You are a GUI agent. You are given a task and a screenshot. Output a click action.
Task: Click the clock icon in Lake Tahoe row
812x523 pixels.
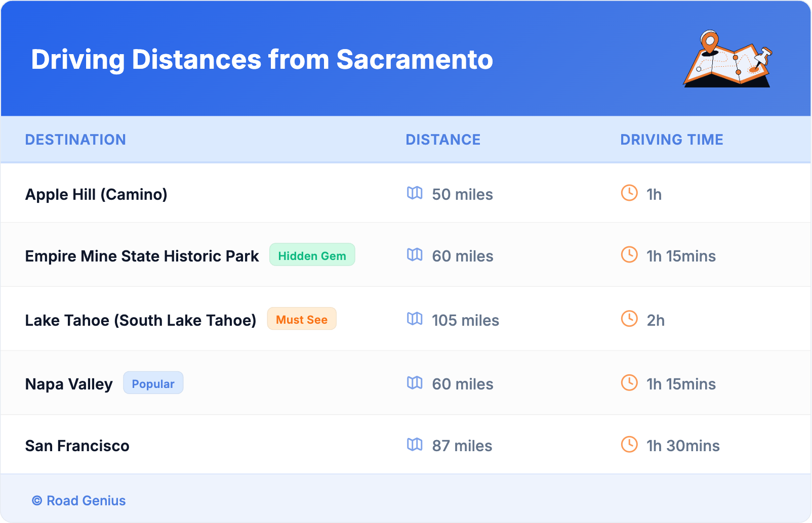click(629, 319)
